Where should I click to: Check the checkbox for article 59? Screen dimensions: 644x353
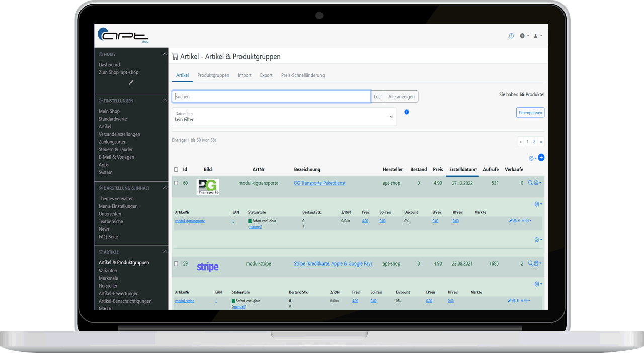click(x=176, y=263)
